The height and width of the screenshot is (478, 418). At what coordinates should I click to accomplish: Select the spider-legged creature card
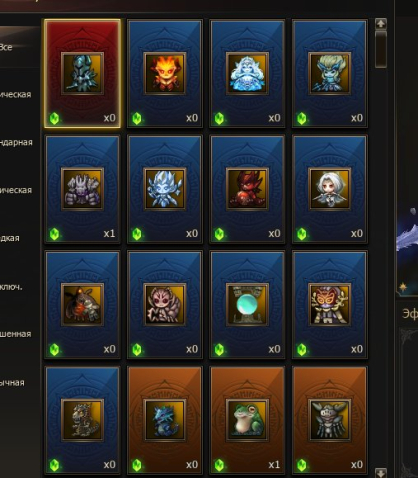[x=165, y=305]
